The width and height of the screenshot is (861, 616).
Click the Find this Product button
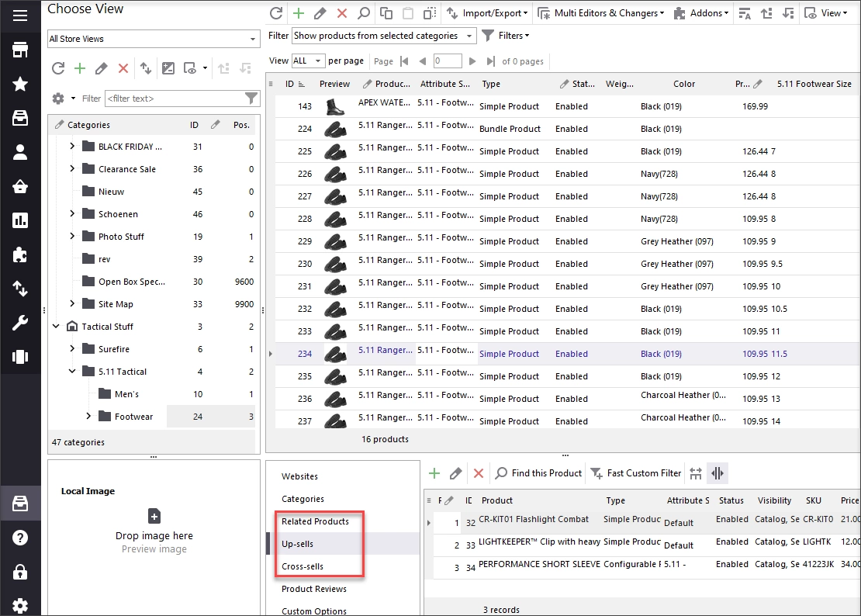pos(538,473)
